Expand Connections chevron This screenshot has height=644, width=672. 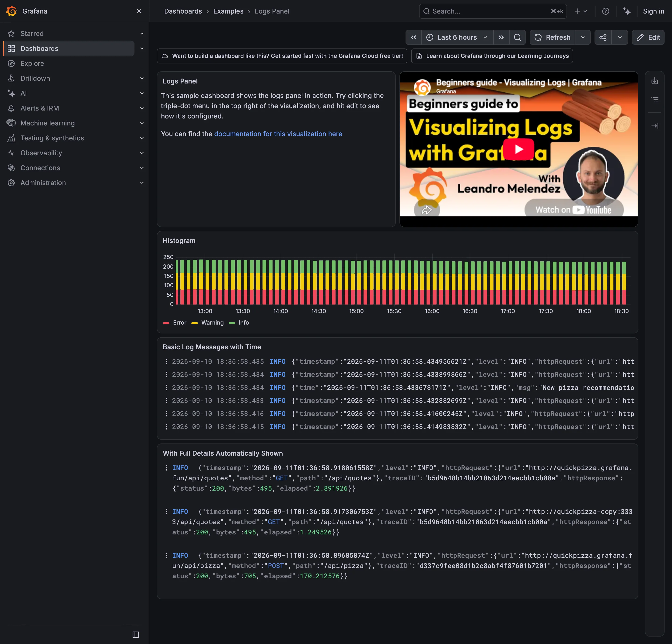coord(142,168)
